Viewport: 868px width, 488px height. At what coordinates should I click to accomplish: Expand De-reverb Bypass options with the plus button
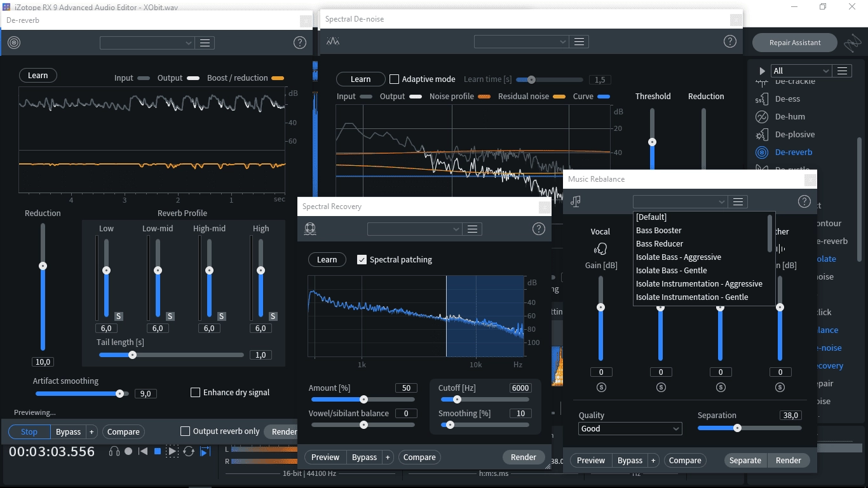[x=92, y=432]
